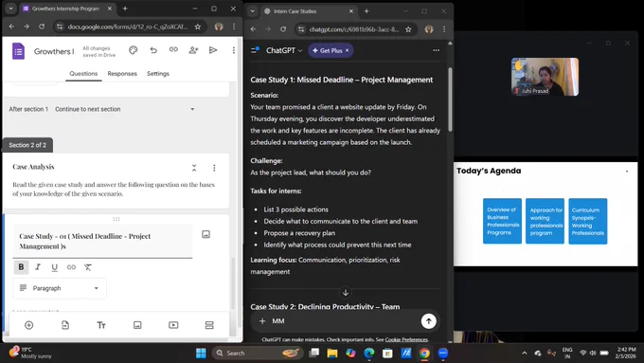Switch to the Responses tab
Image resolution: width=644 pixels, height=363 pixels.
coord(122,74)
